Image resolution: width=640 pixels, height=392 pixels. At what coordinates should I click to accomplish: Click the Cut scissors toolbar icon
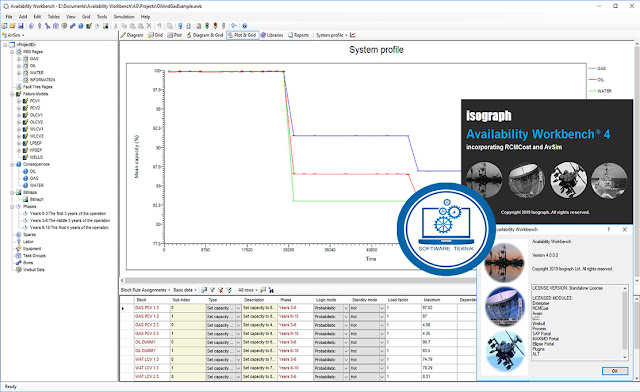point(116,26)
